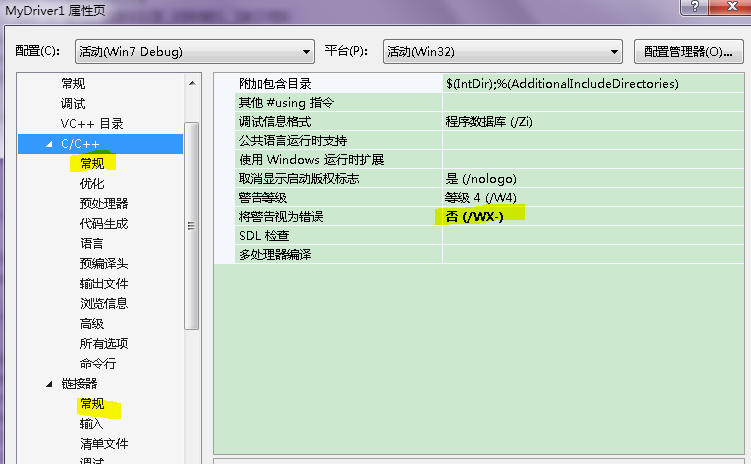Select the 其他 #using 指令 property row
This screenshot has height=464, width=751.
tap(489, 102)
